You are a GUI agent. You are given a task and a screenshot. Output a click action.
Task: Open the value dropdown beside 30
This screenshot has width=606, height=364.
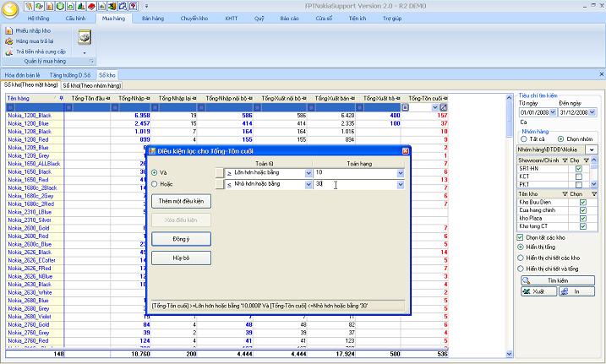pyautogui.click(x=401, y=185)
